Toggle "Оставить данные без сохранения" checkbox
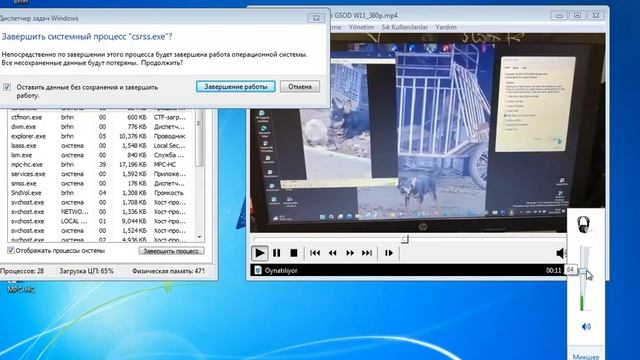Screen dimensions: 640x360 point(7,87)
